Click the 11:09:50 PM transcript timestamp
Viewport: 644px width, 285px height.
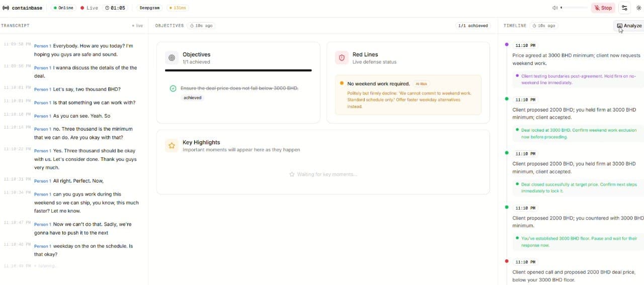pos(17,44)
